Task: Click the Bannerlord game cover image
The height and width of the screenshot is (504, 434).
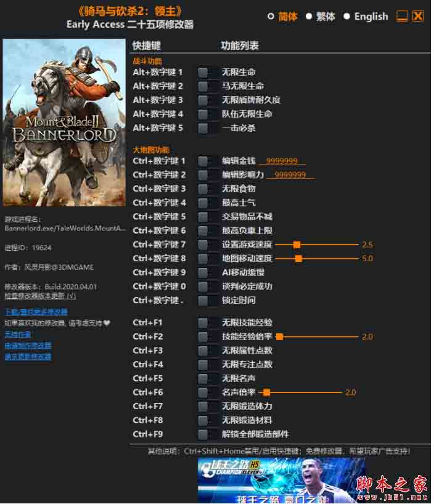Action: pos(64,123)
